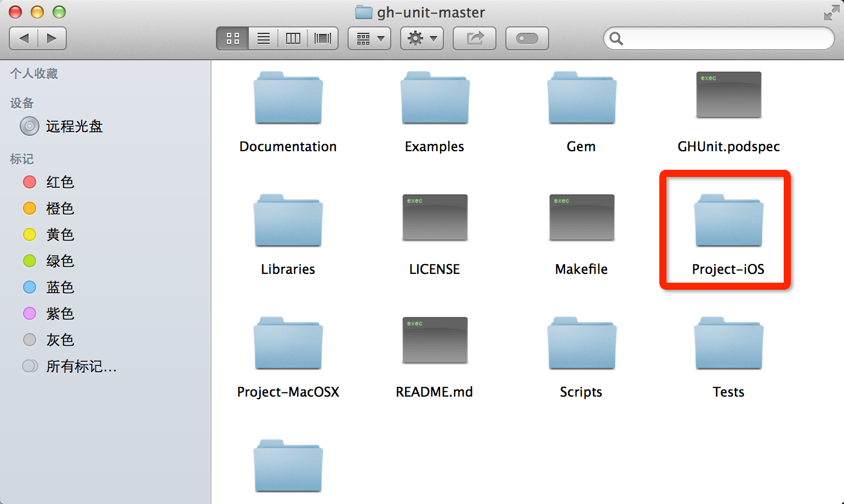The height and width of the screenshot is (504, 844).
Task: Select the unlabeled folder in the bottom row
Action: [288, 466]
